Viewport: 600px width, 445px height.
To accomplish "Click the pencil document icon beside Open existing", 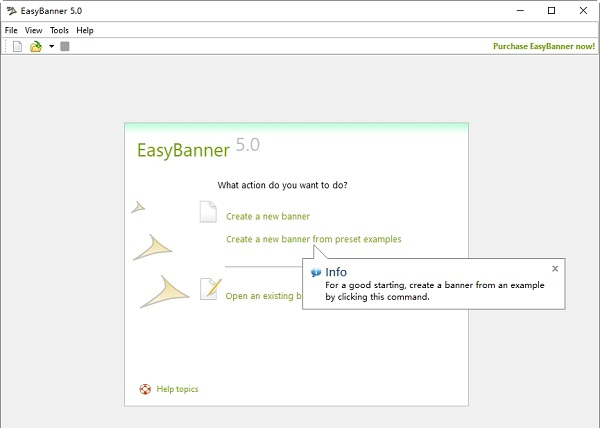I will pyautogui.click(x=210, y=289).
